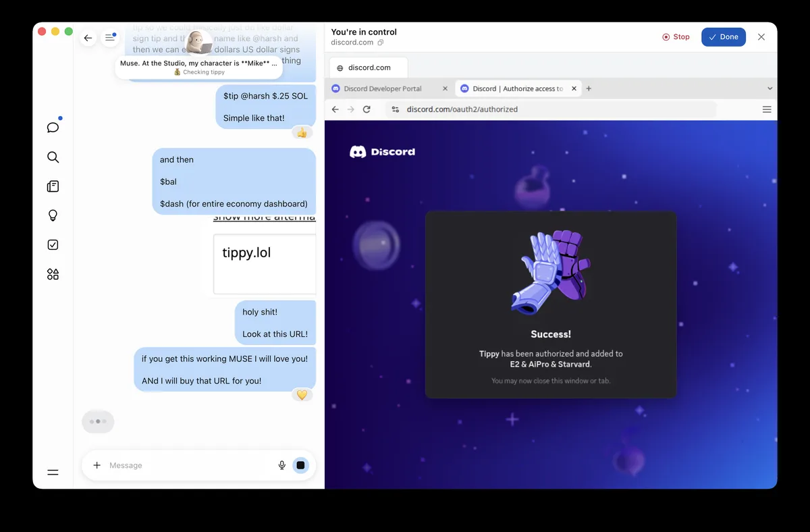Screen dimensions: 810x532
Task: Click the discord.com/oauth2/authorized address bar
Action: 551,109
